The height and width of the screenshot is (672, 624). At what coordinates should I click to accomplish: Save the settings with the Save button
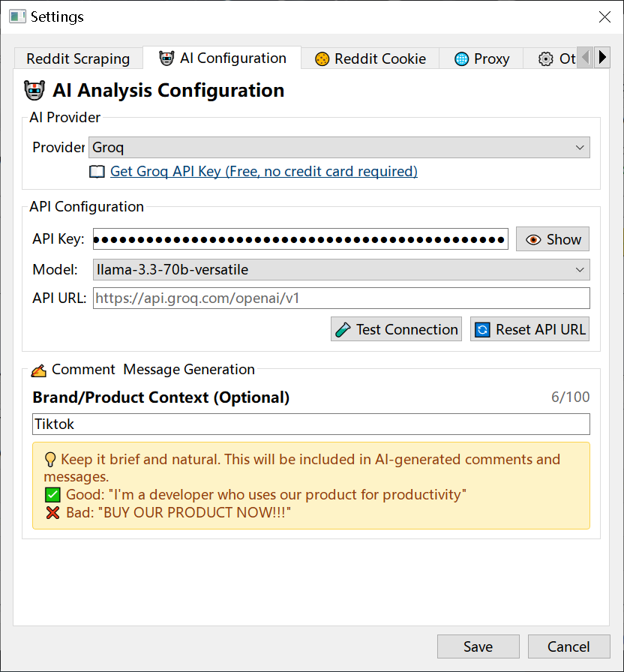pos(478,646)
